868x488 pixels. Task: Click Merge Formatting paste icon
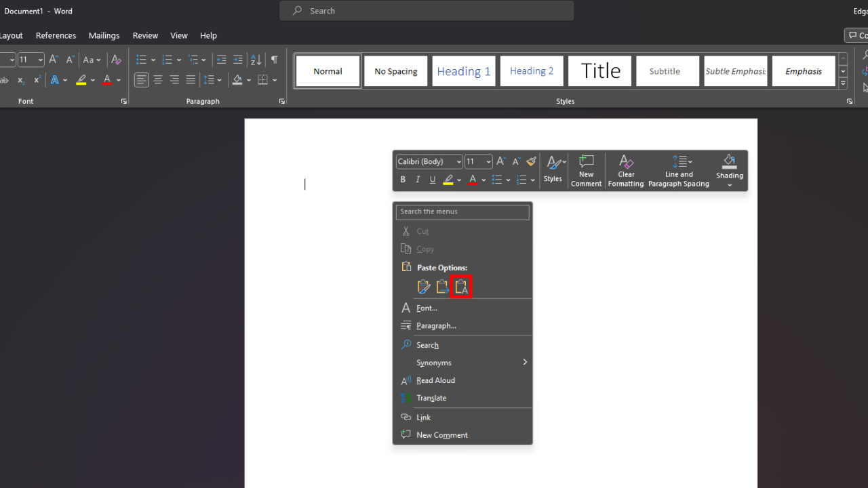[x=443, y=287]
